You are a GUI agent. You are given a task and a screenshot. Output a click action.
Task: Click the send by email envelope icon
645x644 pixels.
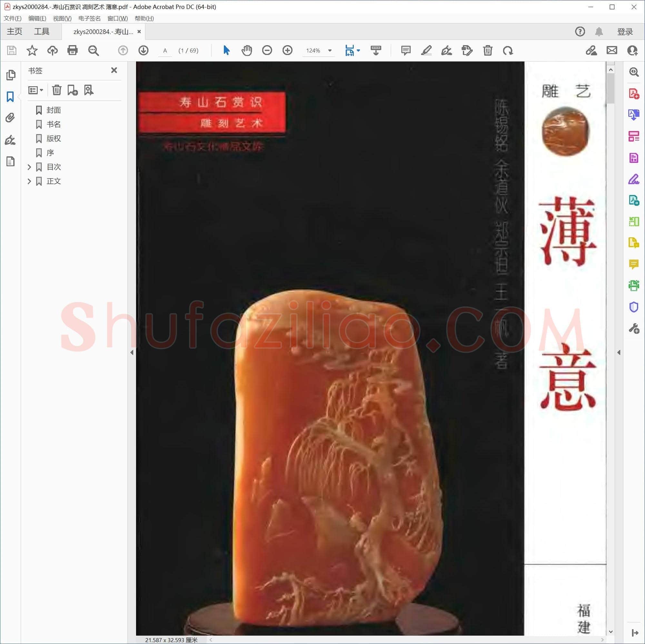click(x=611, y=50)
